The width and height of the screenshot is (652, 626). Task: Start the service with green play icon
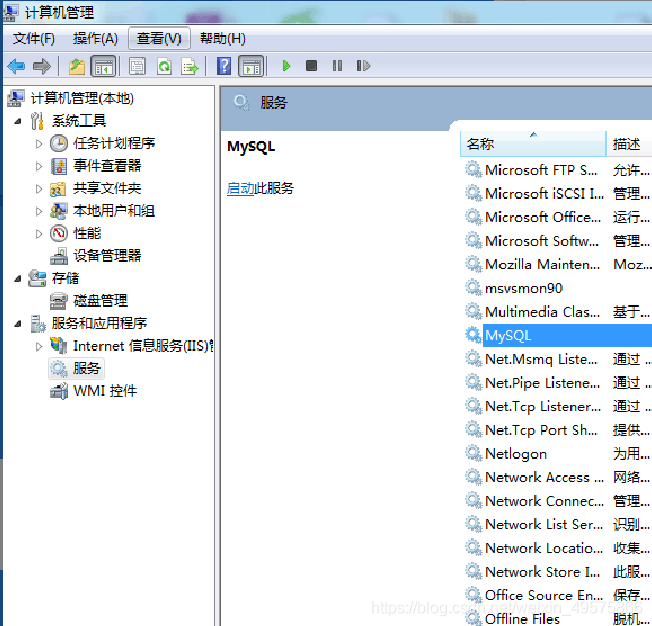coord(286,66)
